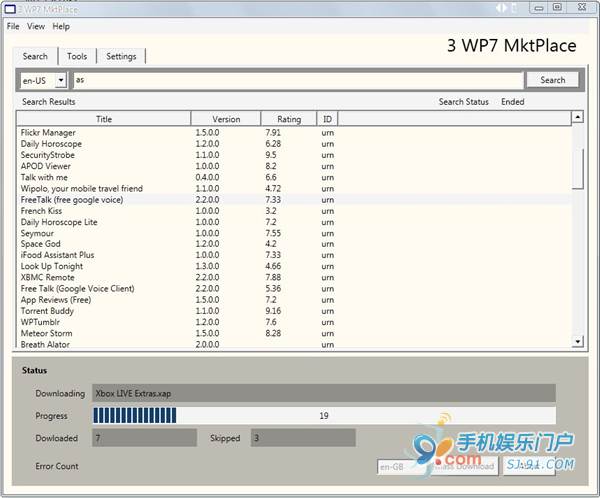Select the 'French Kiss' row
The width and height of the screenshot is (600, 498).
294,211
